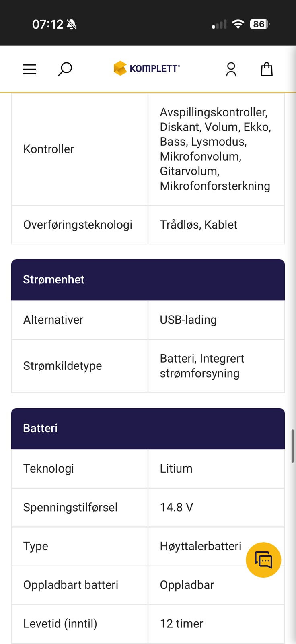Tap the muted bell icon by the clock
The image size is (296, 644).
click(x=72, y=25)
